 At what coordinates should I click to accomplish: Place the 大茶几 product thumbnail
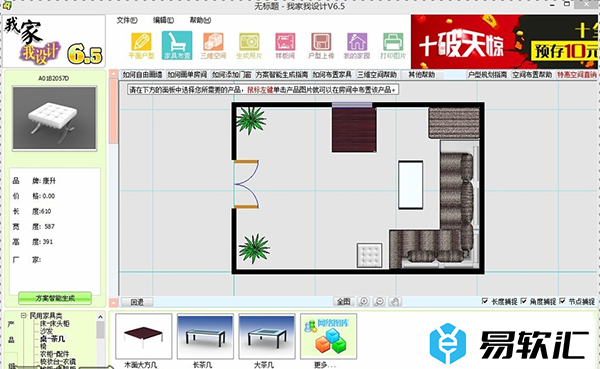267,336
